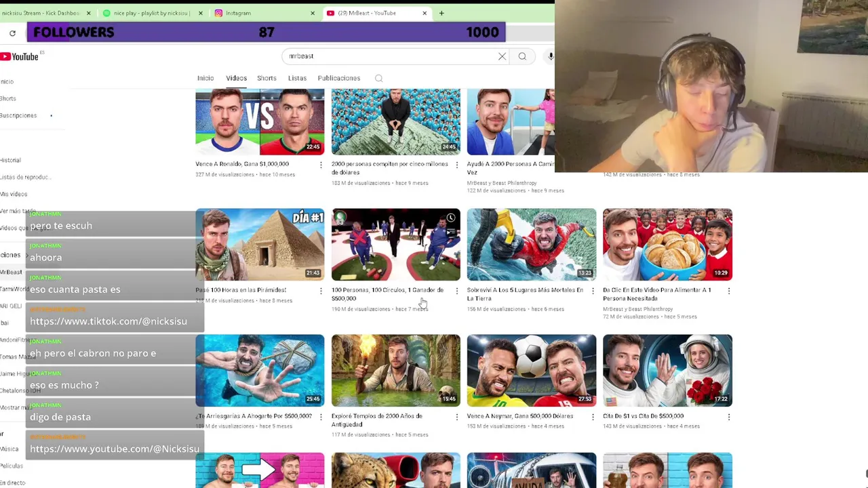Play the Vence A Ronaldo thumbnail
868x488 pixels.
pyautogui.click(x=260, y=122)
